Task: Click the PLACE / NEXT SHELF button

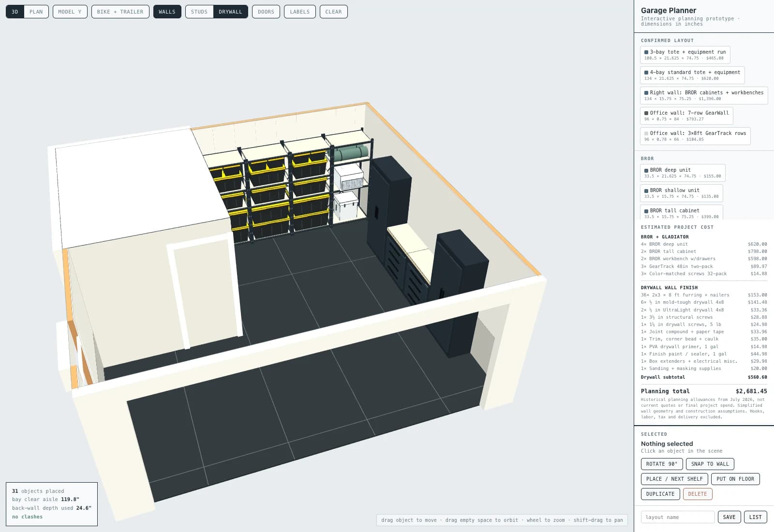Action: point(674,479)
